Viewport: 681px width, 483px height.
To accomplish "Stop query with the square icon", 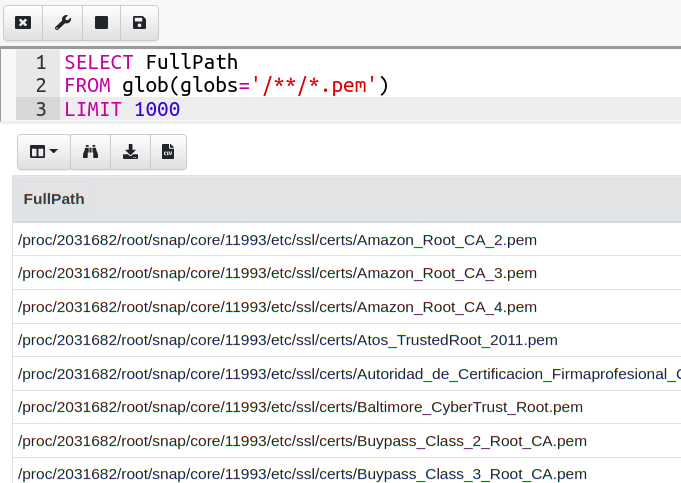I will point(101,23).
